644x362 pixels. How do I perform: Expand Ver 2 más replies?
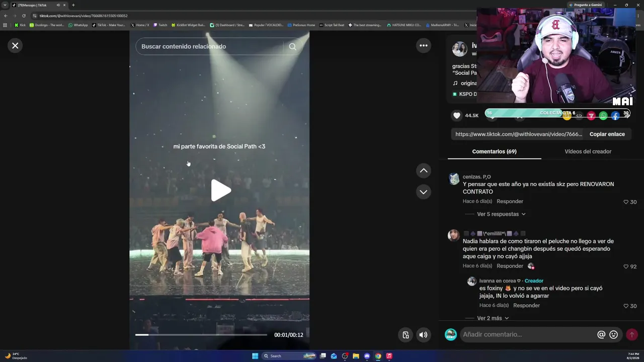(493, 318)
